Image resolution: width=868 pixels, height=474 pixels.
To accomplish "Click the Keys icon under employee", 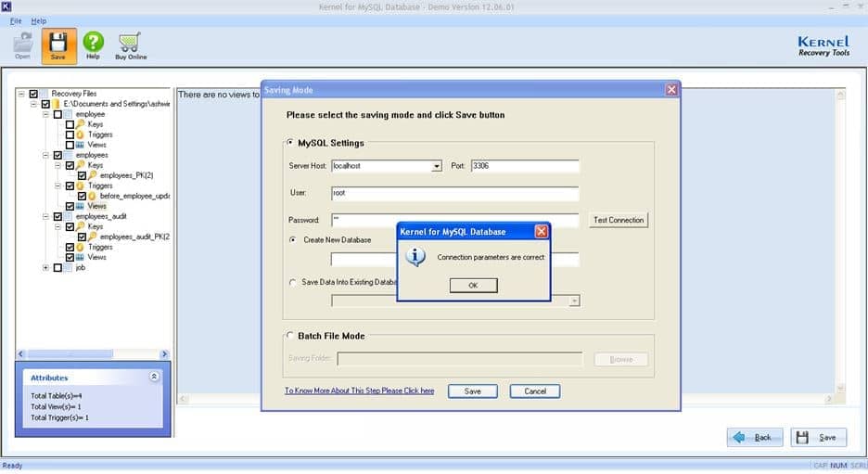I will point(81,124).
